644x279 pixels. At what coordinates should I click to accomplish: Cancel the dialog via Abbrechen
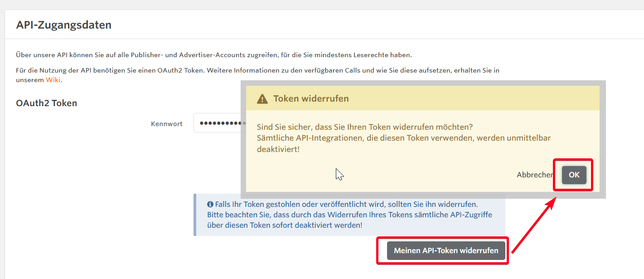click(x=534, y=175)
